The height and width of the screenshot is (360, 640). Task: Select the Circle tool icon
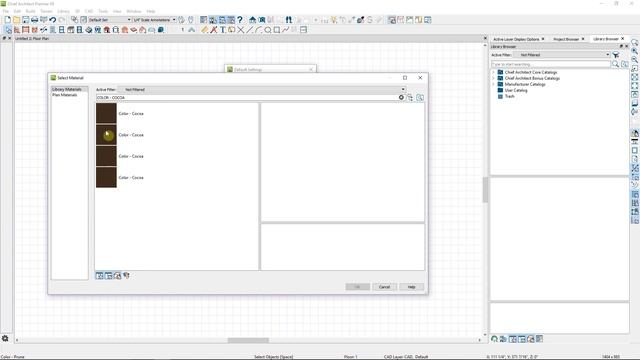pyautogui.click(x=267, y=30)
